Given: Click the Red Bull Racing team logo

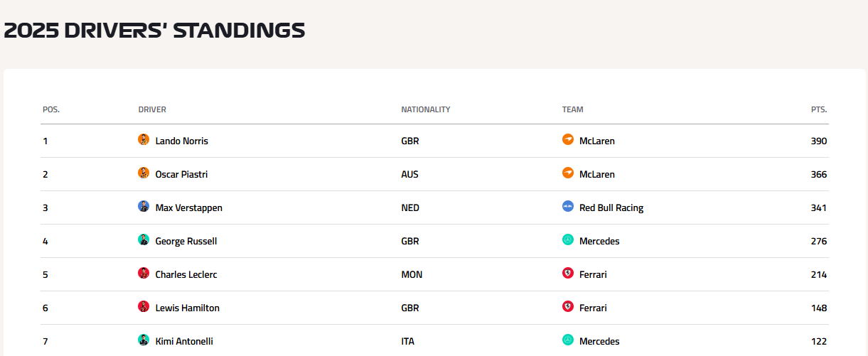Looking at the screenshot, I should tap(568, 207).
